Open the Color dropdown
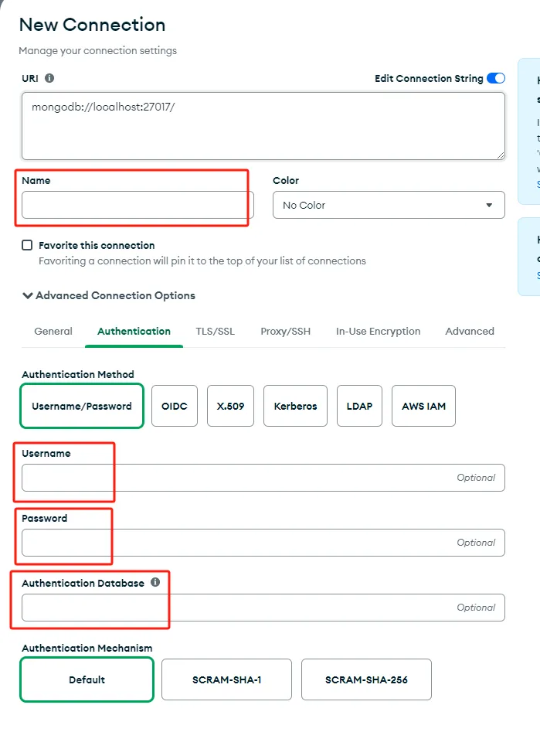Viewport: 540px width, 756px height. pos(389,205)
